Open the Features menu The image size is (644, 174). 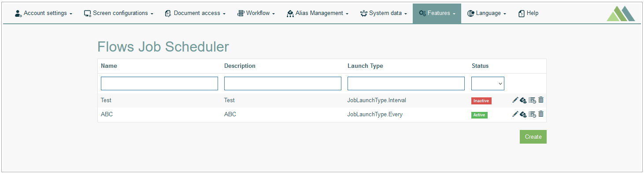pos(437,13)
